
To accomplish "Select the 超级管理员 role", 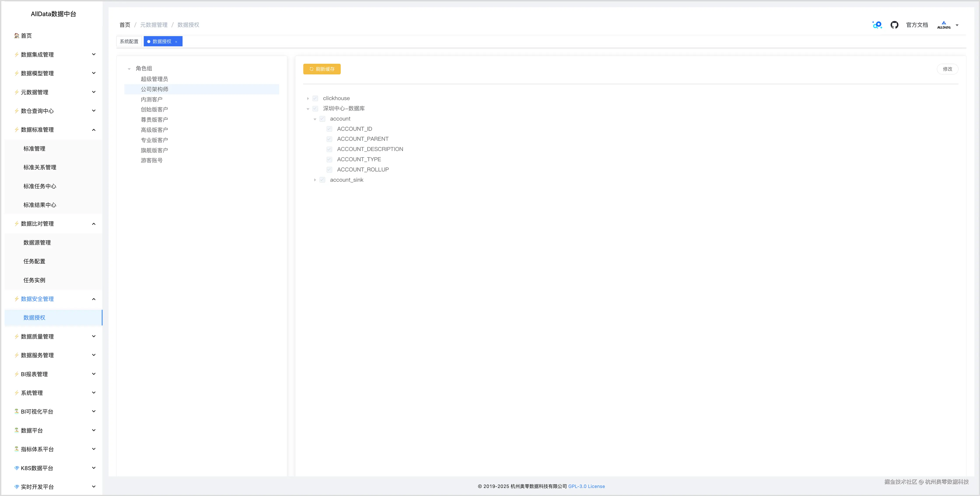I will pyautogui.click(x=154, y=79).
